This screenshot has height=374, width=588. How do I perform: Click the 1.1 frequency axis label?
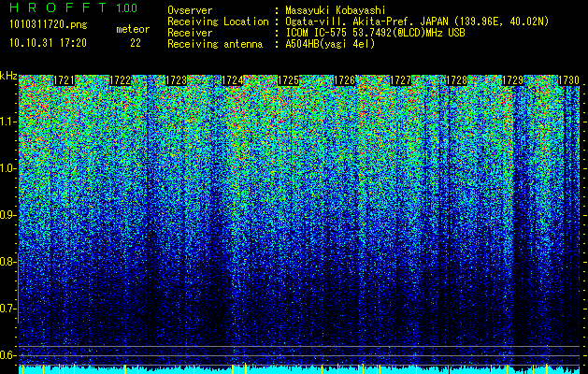(x=8, y=122)
